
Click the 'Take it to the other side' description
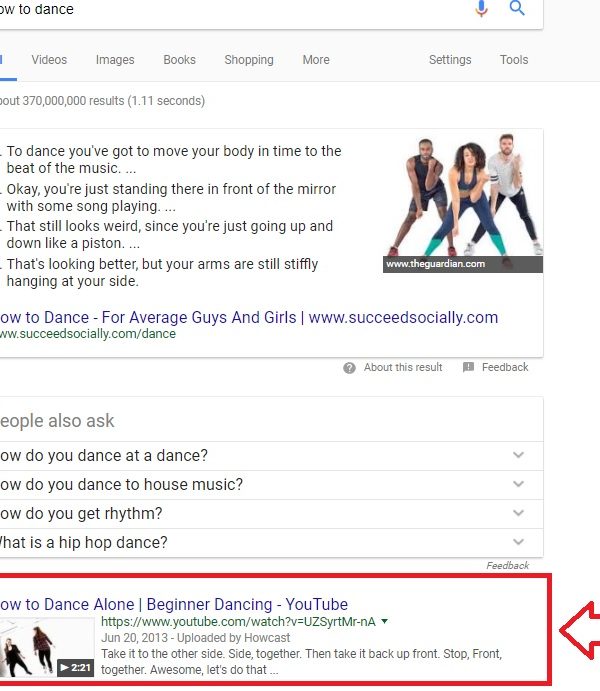pos(302,661)
